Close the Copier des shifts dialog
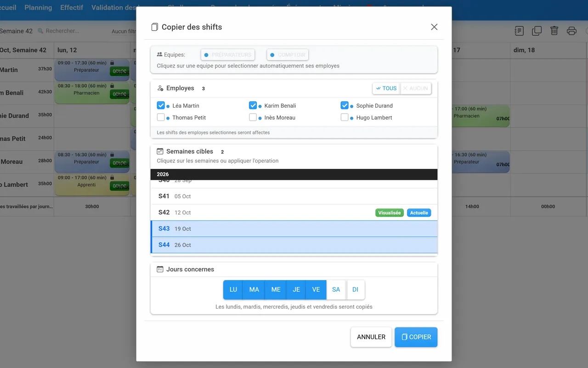 (x=434, y=27)
